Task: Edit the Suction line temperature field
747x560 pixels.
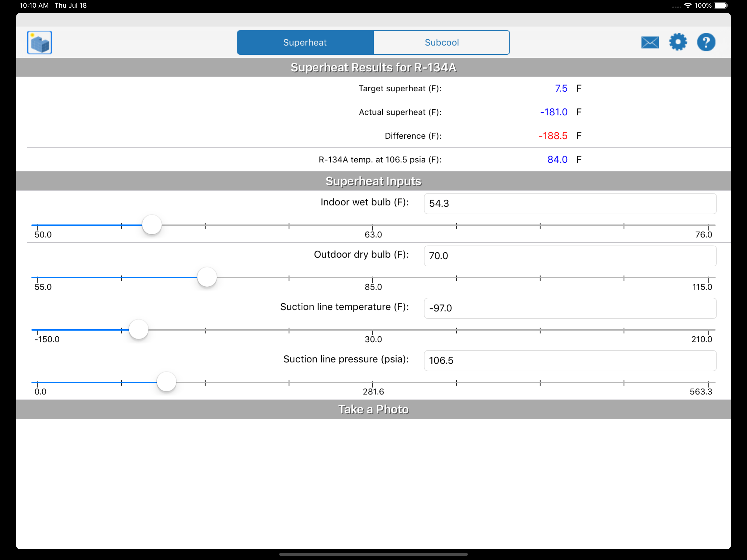Action: 570,308
